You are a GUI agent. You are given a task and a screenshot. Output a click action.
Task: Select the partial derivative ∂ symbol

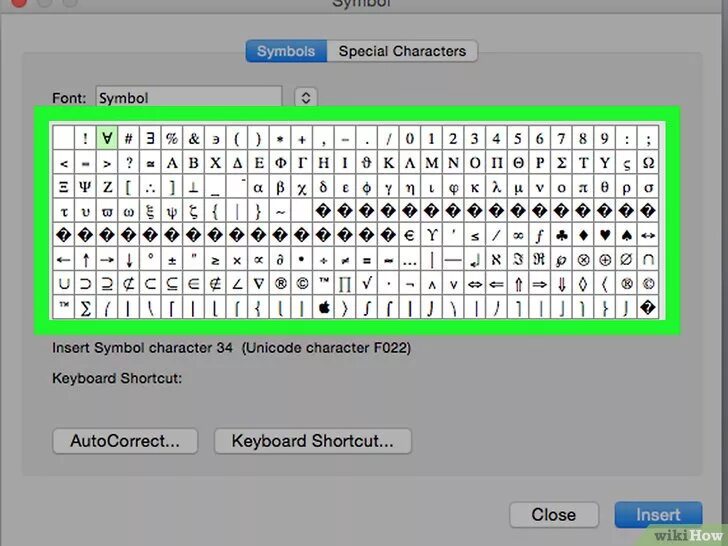tap(280, 259)
